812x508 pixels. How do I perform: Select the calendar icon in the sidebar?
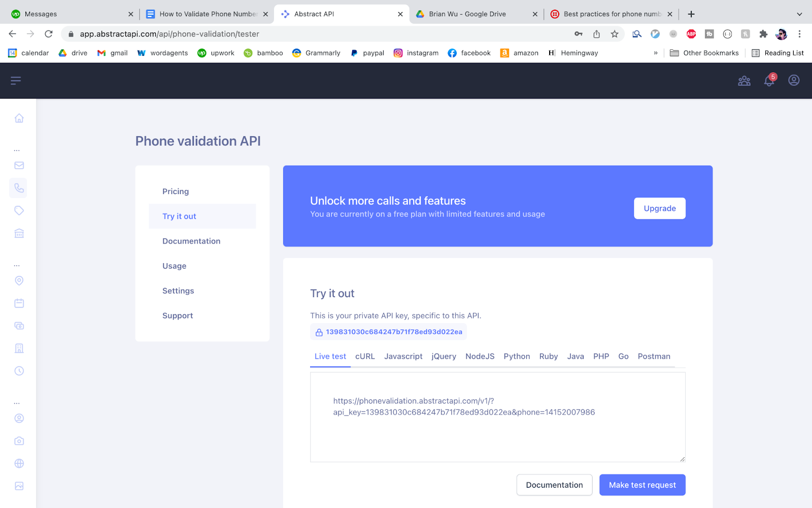(x=19, y=303)
